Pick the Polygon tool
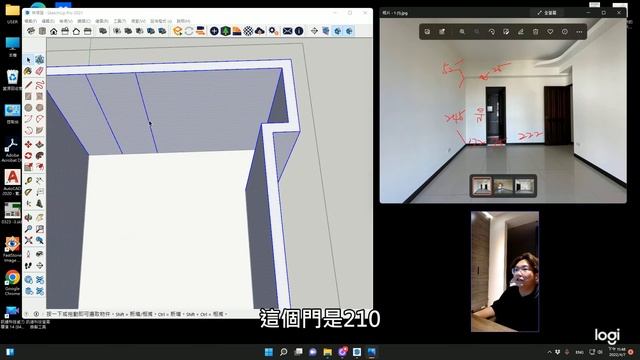The image size is (640, 360). click(40, 107)
